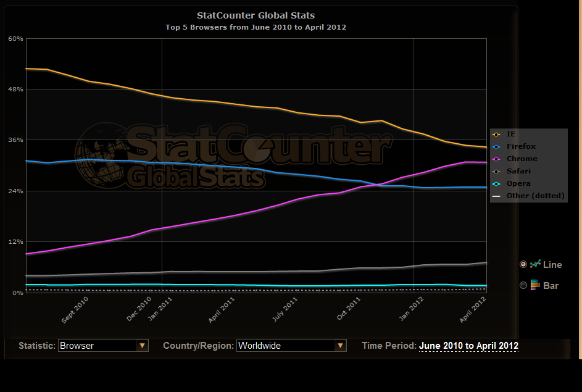Click the white Other legend marker

click(496, 196)
